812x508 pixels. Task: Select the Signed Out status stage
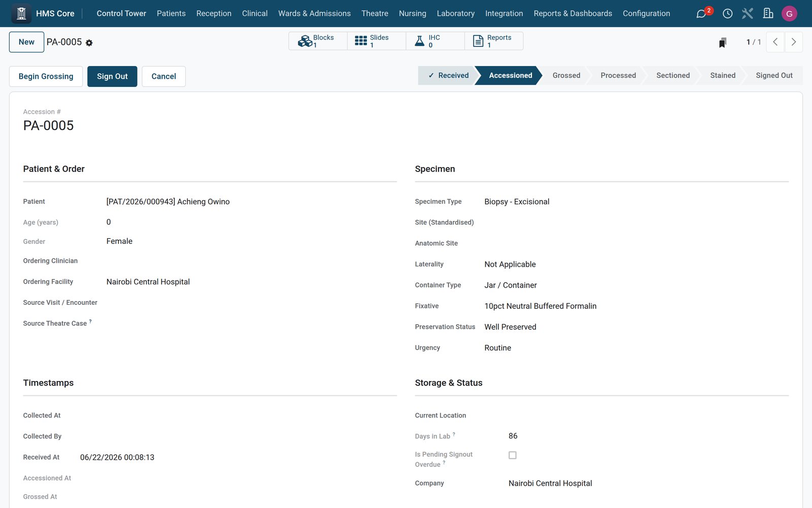click(x=774, y=75)
